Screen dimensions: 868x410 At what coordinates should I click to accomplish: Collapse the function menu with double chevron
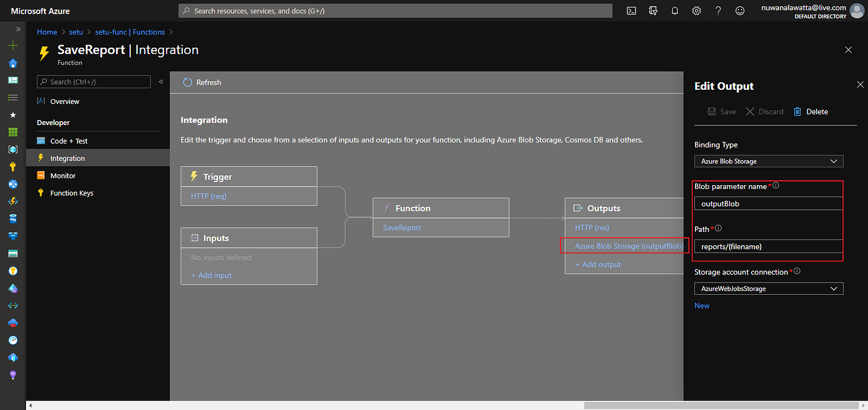point(161,82)
